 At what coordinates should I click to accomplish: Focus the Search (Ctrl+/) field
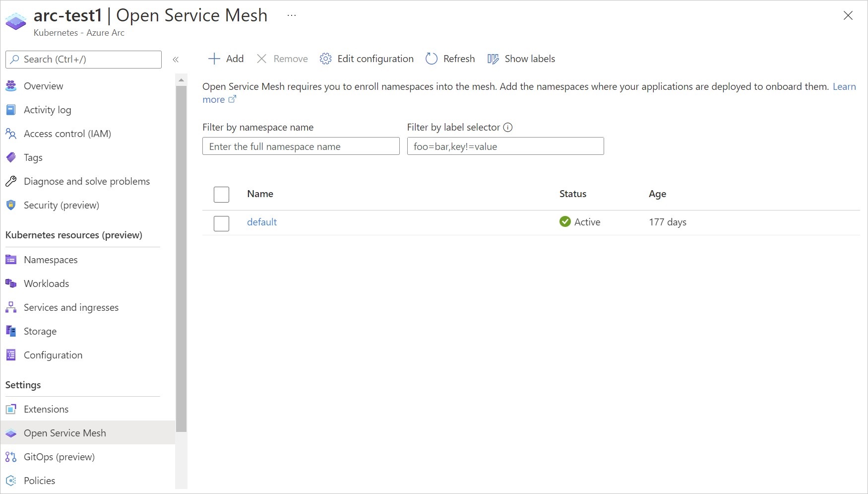coord(83,59)
